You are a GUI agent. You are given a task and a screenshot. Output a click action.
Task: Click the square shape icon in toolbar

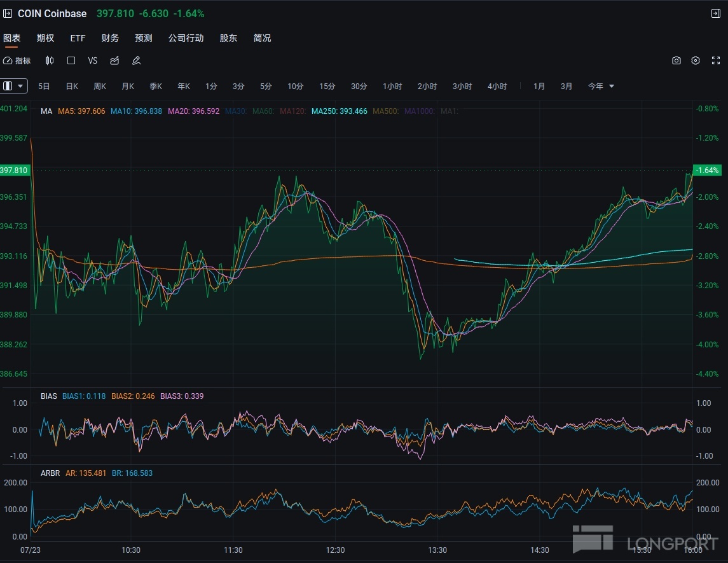[71, 60]
